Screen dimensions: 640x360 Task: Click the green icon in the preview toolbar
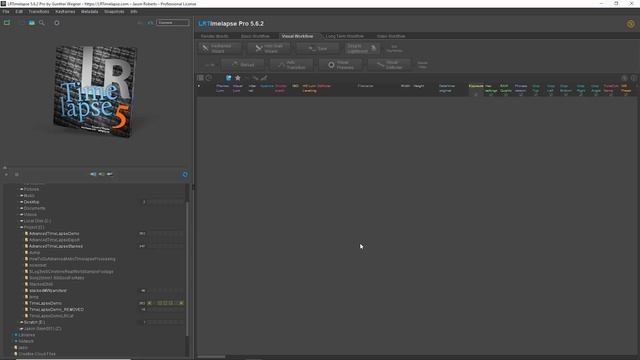tap(7, 23)
